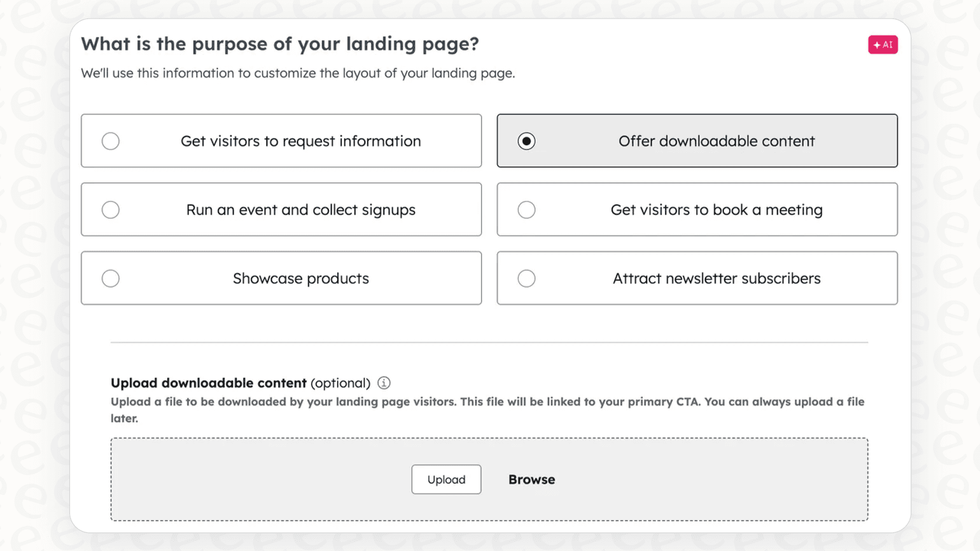The height and width of the screenshot is (551, 980).
Task: Click the "Get visitors to book a meeting" card
Action: (x=697, y=209)
